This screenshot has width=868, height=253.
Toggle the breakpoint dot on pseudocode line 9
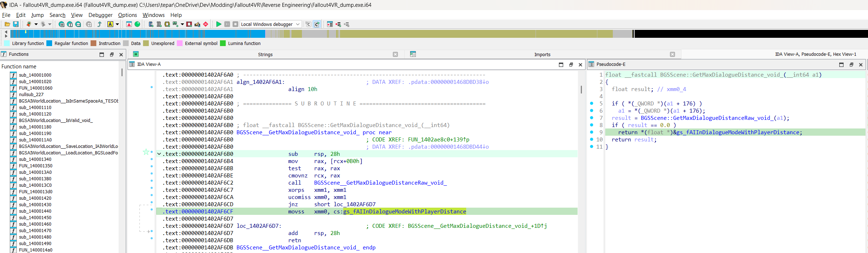point(592,132)
